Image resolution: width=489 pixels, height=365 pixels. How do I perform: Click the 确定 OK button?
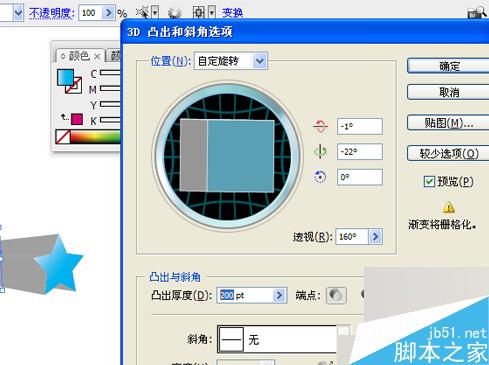449,66
